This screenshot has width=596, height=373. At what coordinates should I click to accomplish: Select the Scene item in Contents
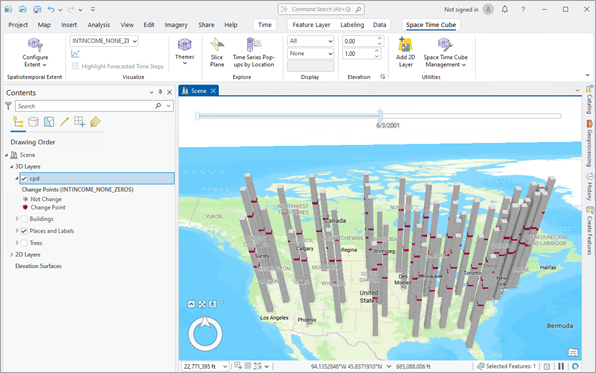click(27, 155)
